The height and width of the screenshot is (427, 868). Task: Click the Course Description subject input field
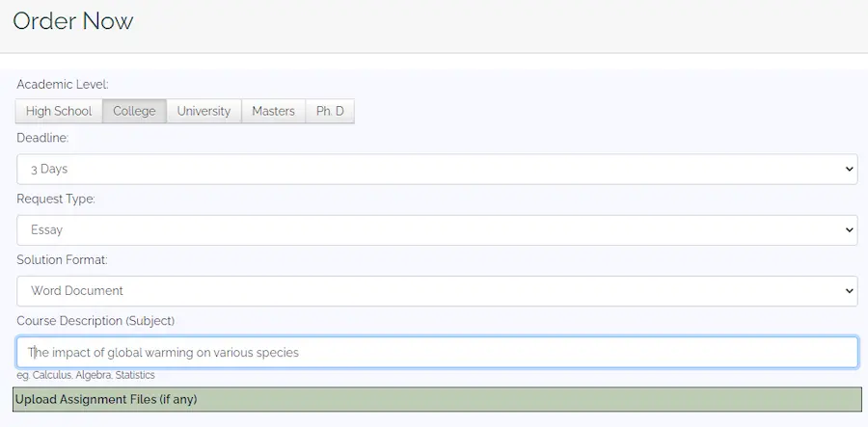pos(437,353)
